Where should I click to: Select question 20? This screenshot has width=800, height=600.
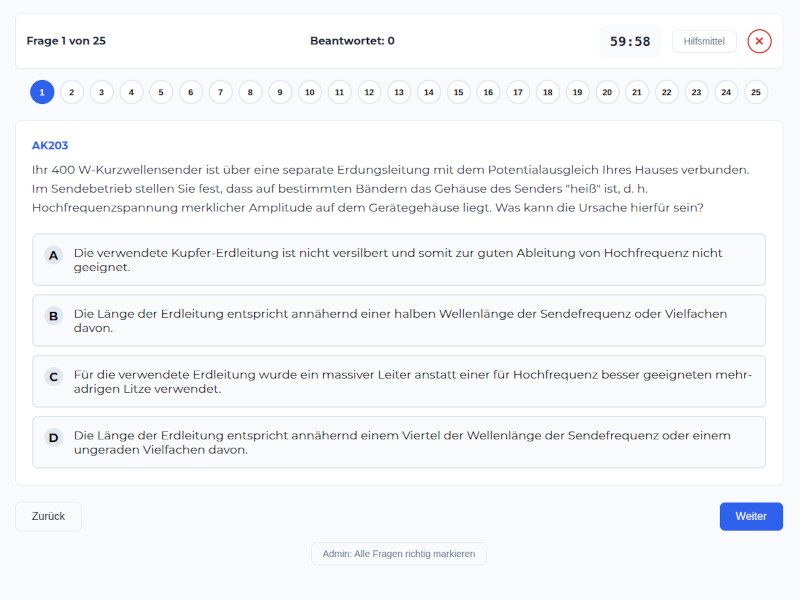click(x=607, y=92)
